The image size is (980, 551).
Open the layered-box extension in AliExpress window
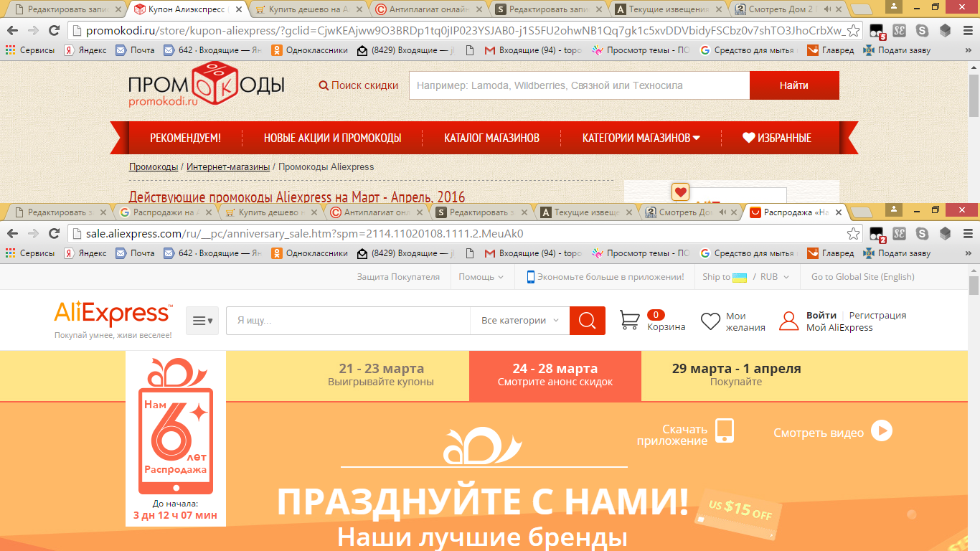pyautogui.click(x=946, y=234)
